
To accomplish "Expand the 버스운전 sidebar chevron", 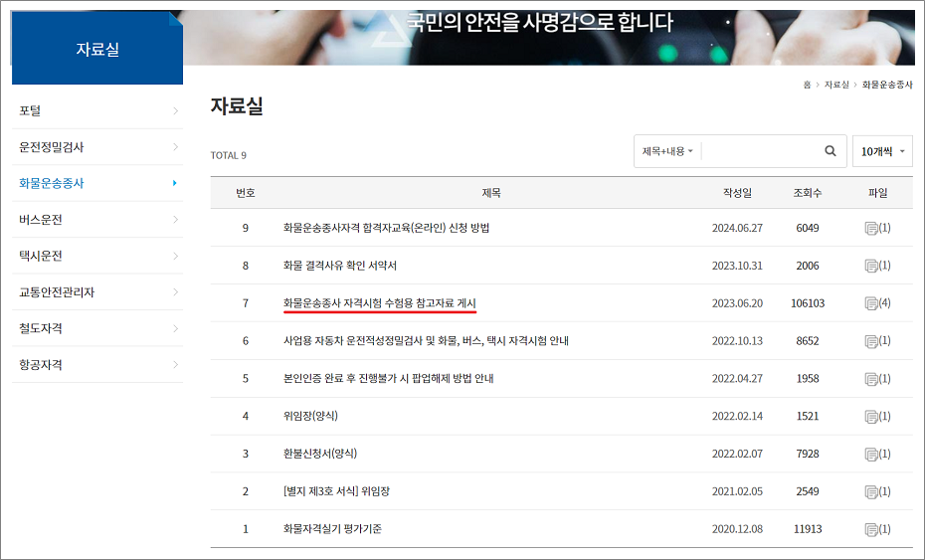I will [x=175, y=219].
